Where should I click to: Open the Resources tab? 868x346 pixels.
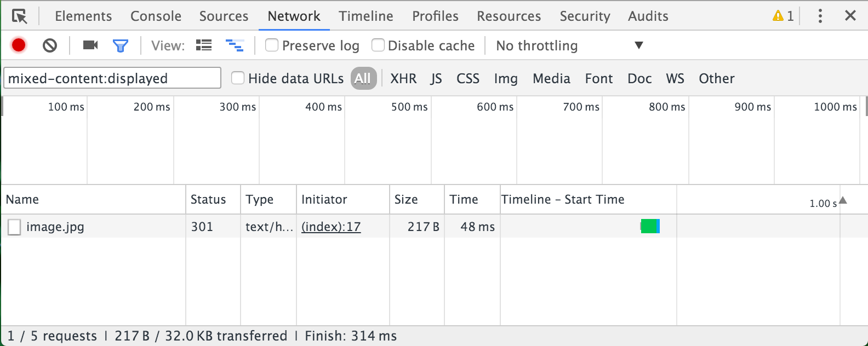click(509, 16)
